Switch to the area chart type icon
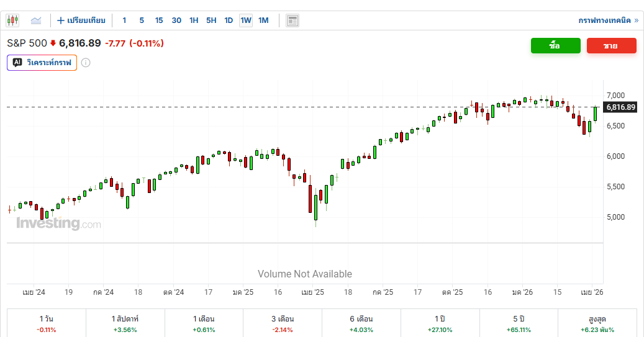The width and height of the screenshot is (644, 337). point(36,20)
